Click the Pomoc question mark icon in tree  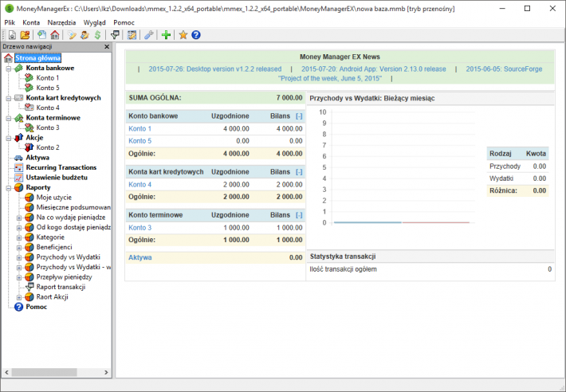pyautogui.click(x=18, y=307)
